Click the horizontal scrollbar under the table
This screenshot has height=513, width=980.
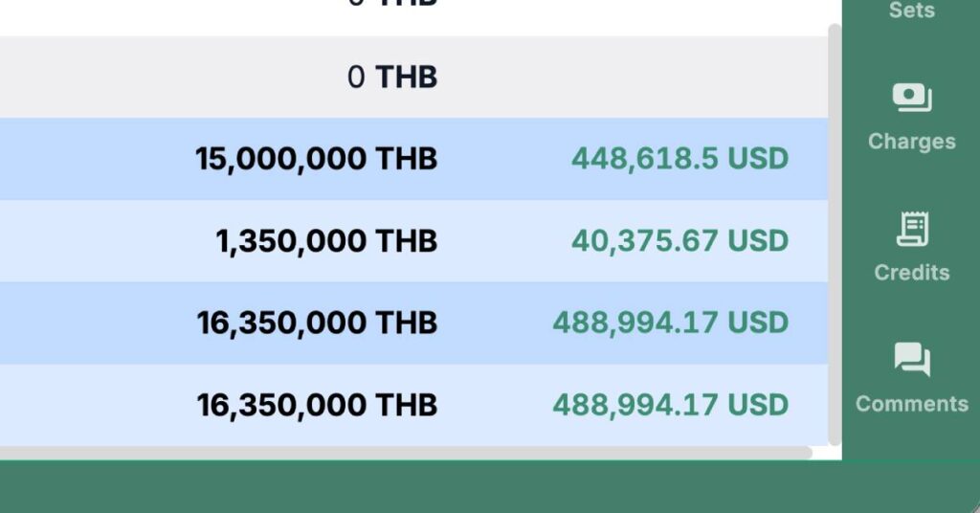point(406,453)
